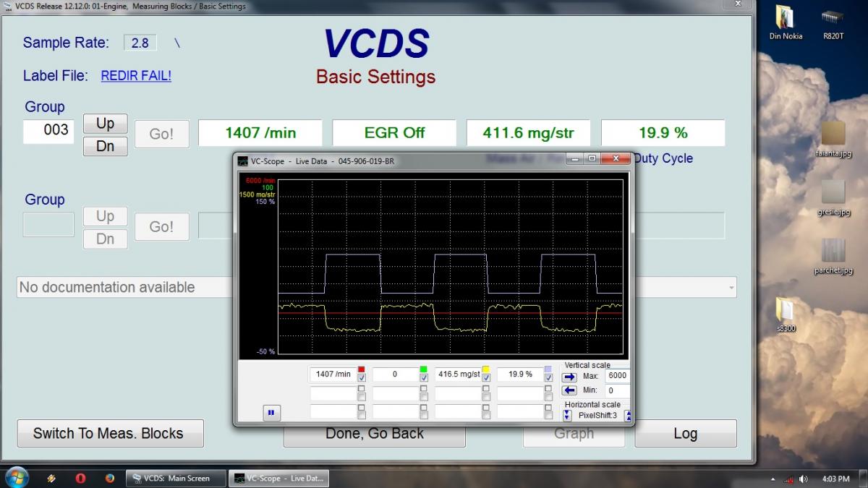Click the volume icon in system tray
Image resolution: width=868 pixels, height=488 pixels.
[804, 479]
